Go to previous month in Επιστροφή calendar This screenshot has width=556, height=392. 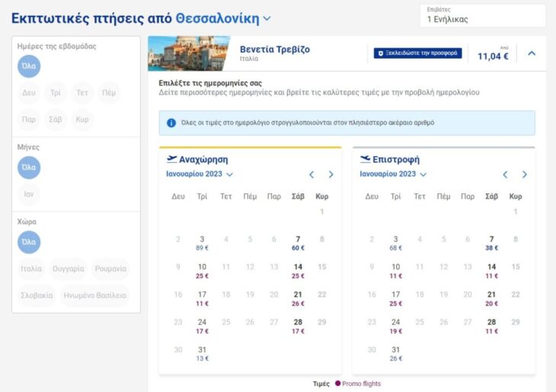coord(505,174)
